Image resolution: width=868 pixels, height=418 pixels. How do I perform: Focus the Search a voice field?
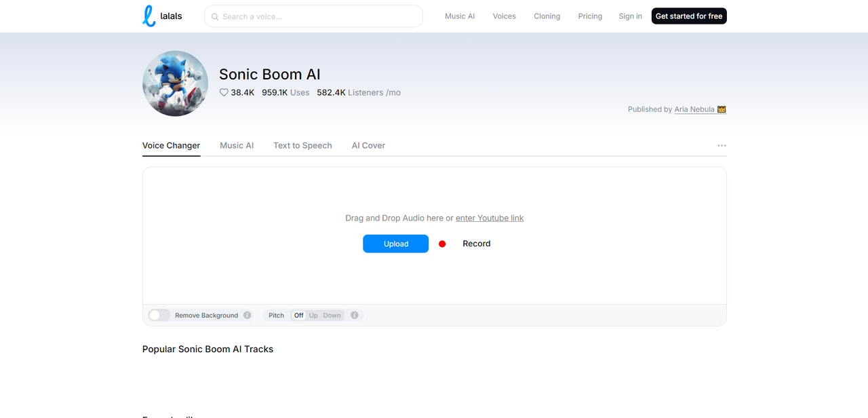pos(313,16)
